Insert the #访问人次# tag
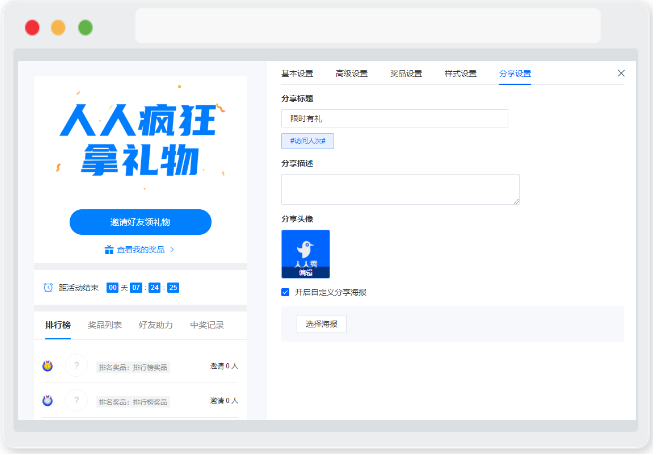This screenshot has height=454, width=653. 307,141
